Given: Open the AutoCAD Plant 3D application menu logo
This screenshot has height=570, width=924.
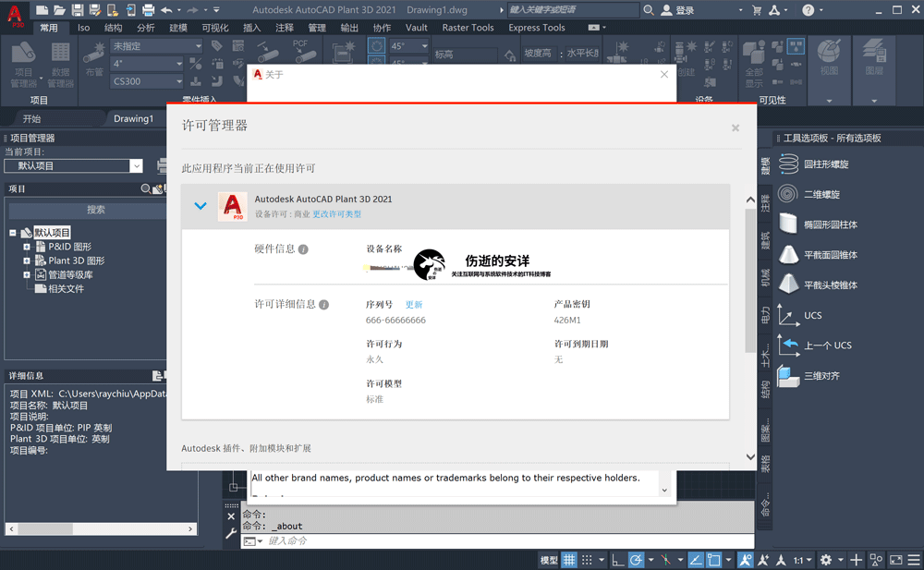Looking at the screenshot, I should click(x=16, y=16).
